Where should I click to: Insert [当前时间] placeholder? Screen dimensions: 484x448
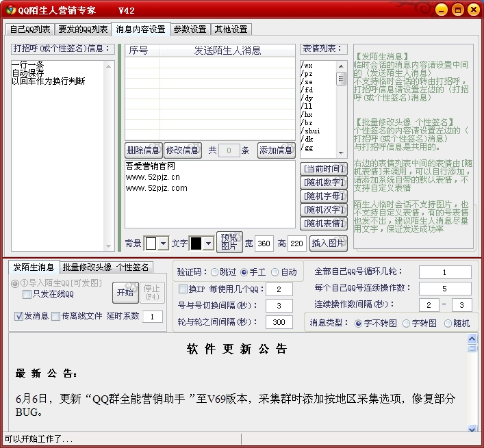(324, 169)
